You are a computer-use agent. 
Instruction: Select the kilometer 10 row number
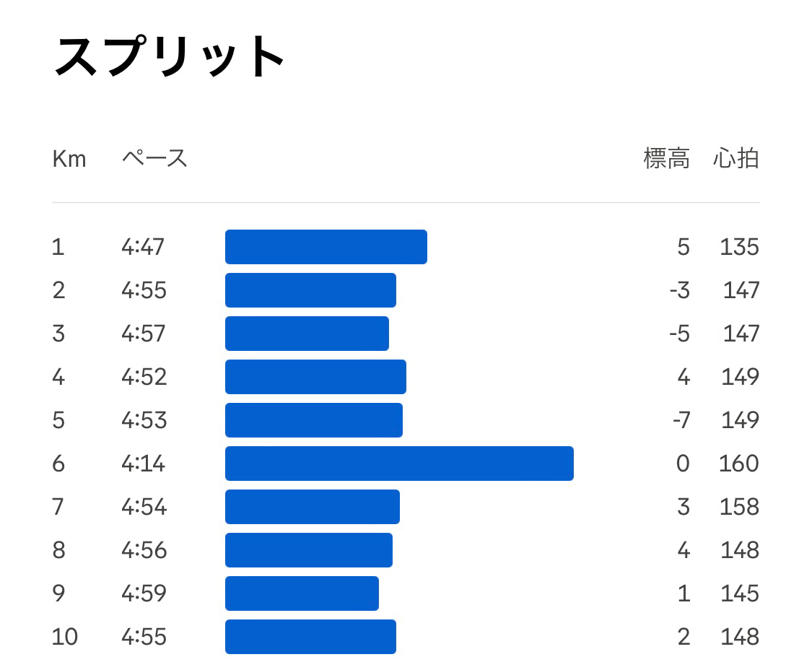[65, 636]
